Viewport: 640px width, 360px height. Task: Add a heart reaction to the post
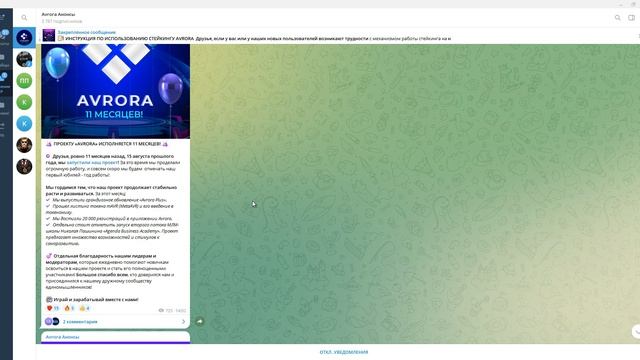(53, 308)
